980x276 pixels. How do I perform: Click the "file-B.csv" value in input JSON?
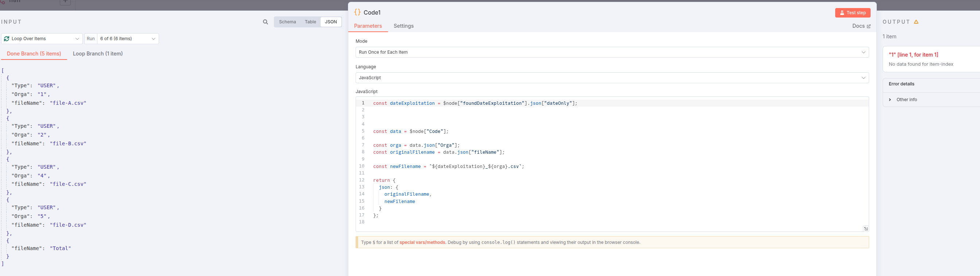68,144
